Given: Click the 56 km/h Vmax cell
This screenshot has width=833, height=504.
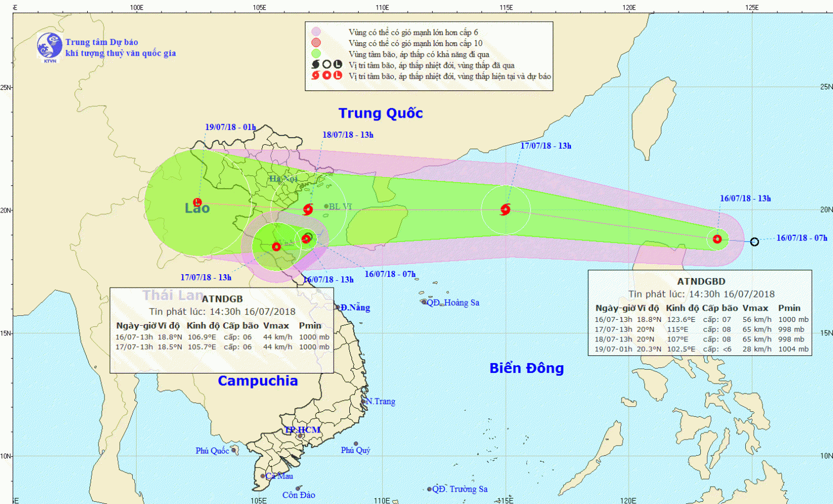Looking at the screenshot, I should (x=757, y=320).
